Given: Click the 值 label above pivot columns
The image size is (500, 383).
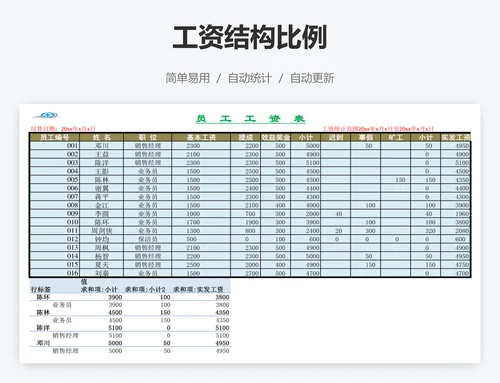Looking at the screenshot, I should click(84, 282).
